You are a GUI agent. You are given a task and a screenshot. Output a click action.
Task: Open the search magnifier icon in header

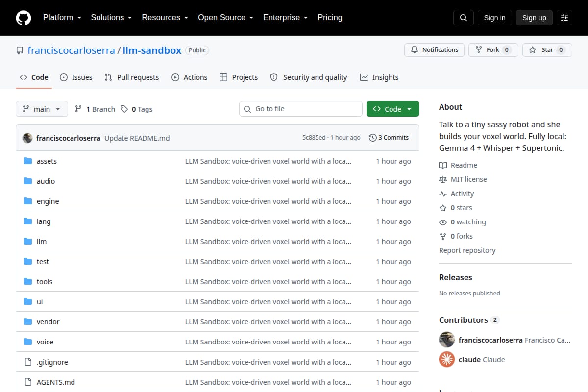click(464, 18)
